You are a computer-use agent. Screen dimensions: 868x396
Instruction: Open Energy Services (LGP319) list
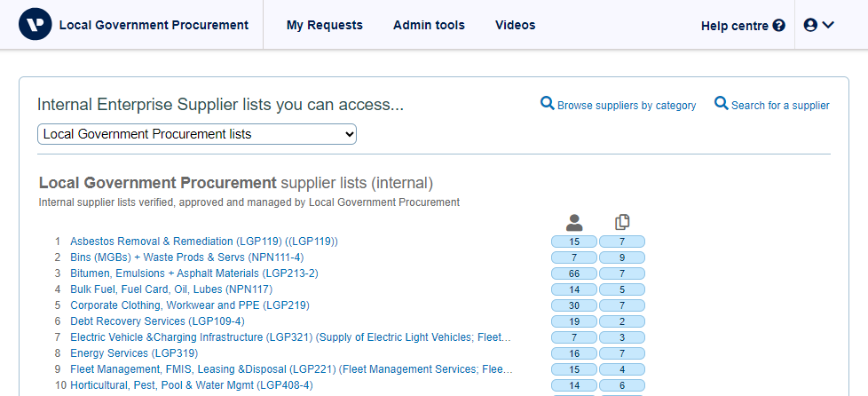pos(134,352)
